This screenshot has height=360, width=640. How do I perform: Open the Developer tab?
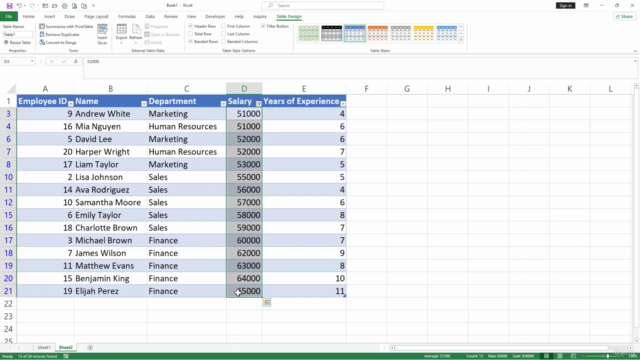coord(215,17)
